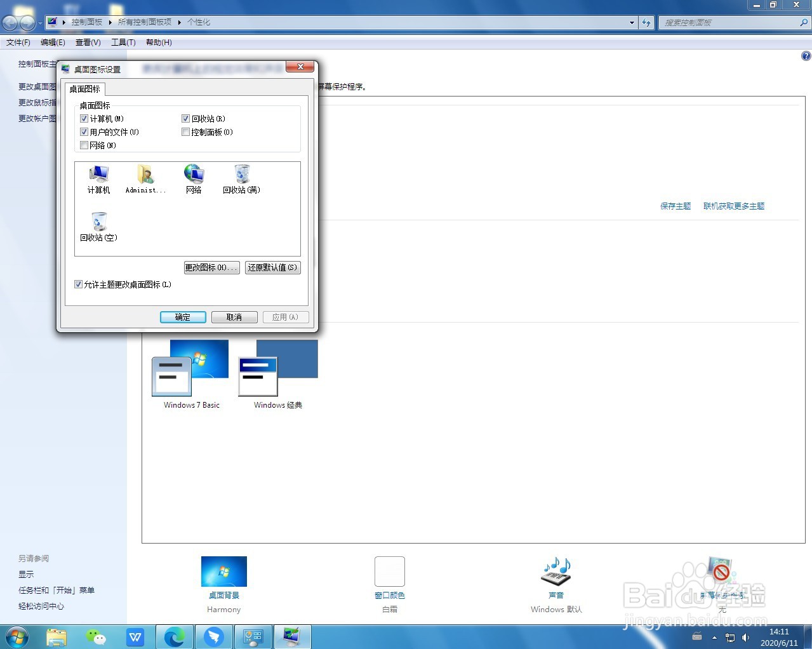Select the 桌面图标 tab in the dialog

84,89
